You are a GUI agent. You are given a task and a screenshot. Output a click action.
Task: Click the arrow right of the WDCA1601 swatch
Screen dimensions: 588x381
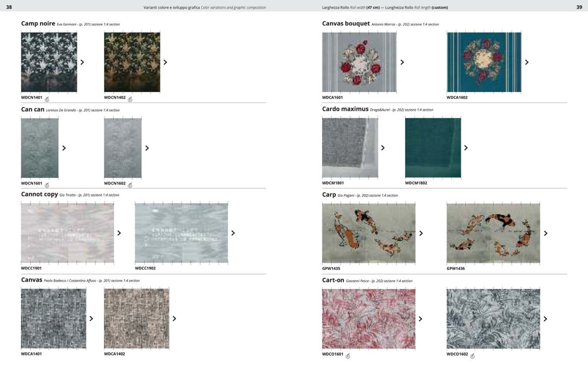pyautogui.click(x=402, y=62)
